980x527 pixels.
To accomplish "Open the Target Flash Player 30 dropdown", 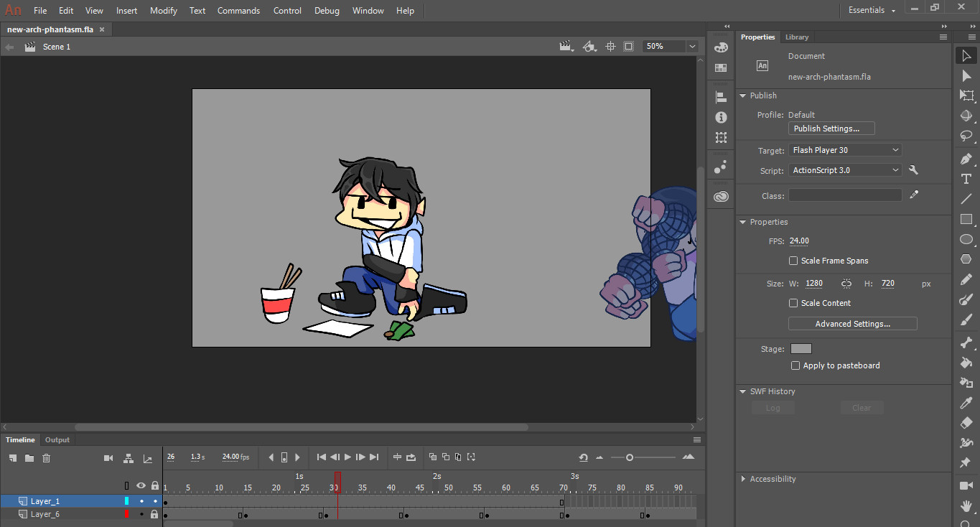I will 845,150.
